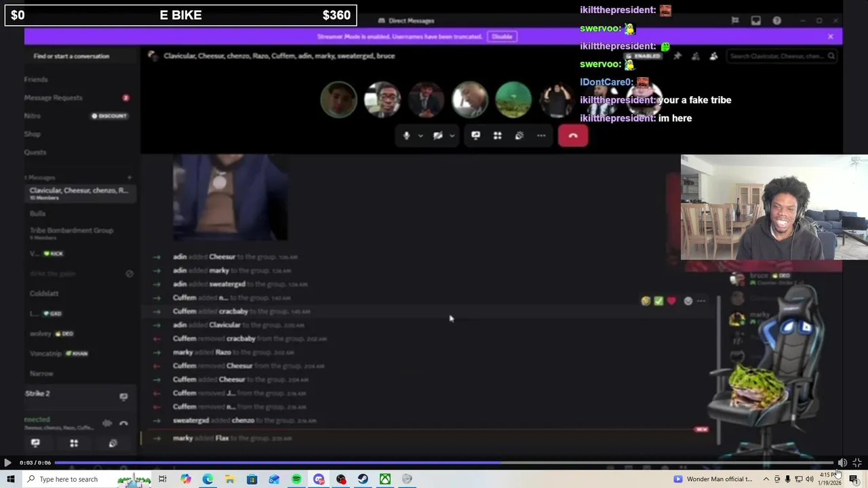Disable Streamer Mode in the purple banner
The image size is (868, 488).
pos(502,37)
